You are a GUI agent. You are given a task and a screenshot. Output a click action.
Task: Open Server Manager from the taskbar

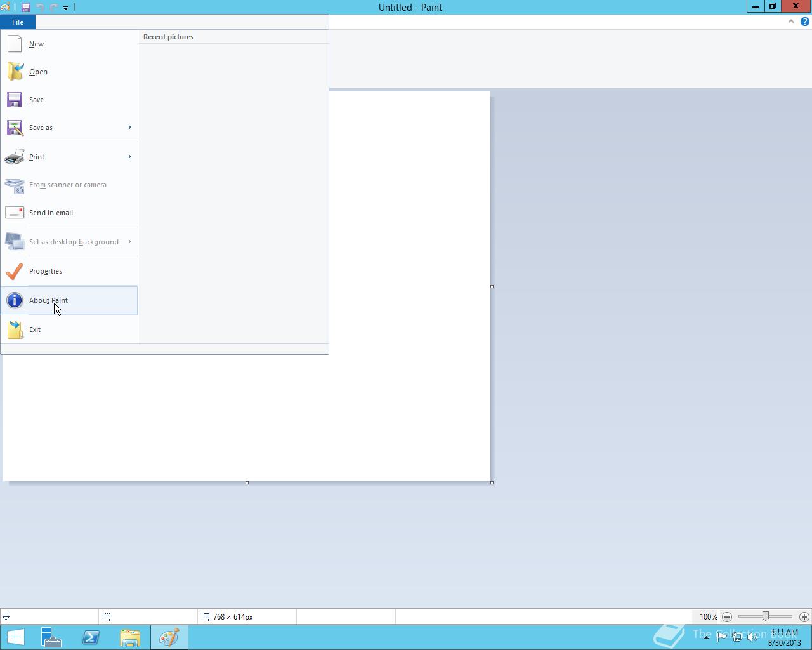coord(51,637)
